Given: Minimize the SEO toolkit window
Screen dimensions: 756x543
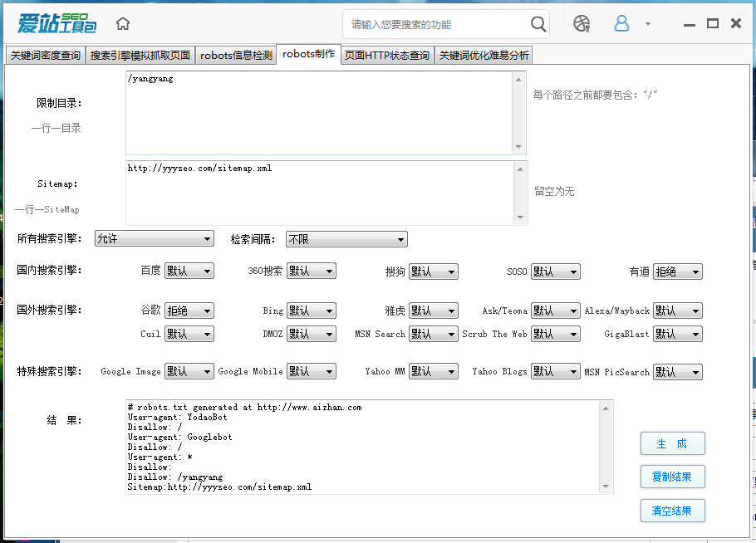Looking at the screenshot, I should pos(688,23).
